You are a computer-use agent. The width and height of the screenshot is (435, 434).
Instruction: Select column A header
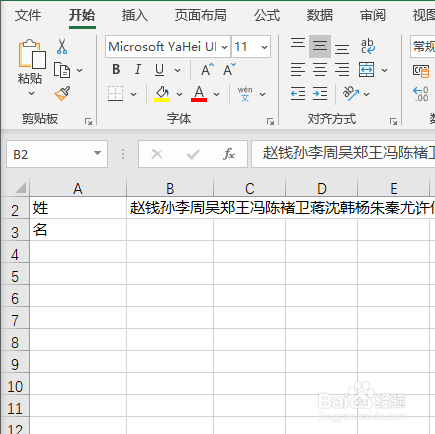click(x=78, y=188)
